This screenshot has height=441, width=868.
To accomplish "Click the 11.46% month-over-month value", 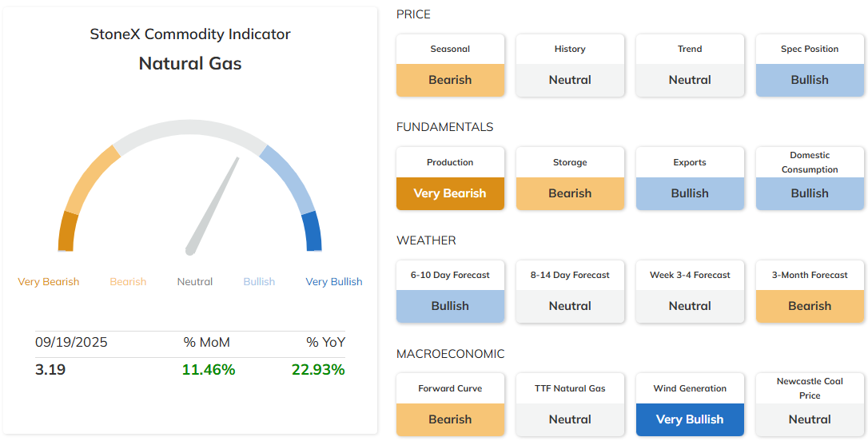I will (209, 369).
